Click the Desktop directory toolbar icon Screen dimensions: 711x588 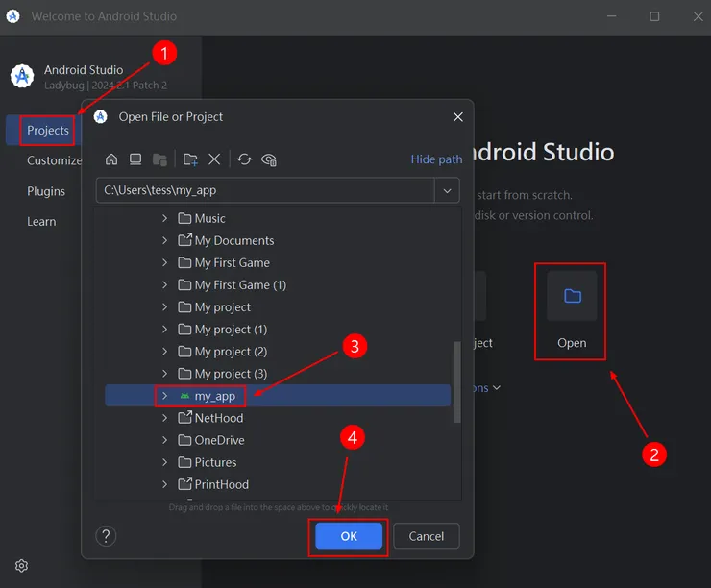pos(135,159)
